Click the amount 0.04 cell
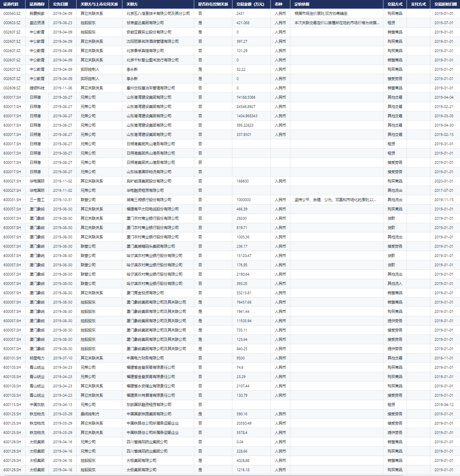The image size is (460, 476). pyautogui.click(x=240, y=442)
